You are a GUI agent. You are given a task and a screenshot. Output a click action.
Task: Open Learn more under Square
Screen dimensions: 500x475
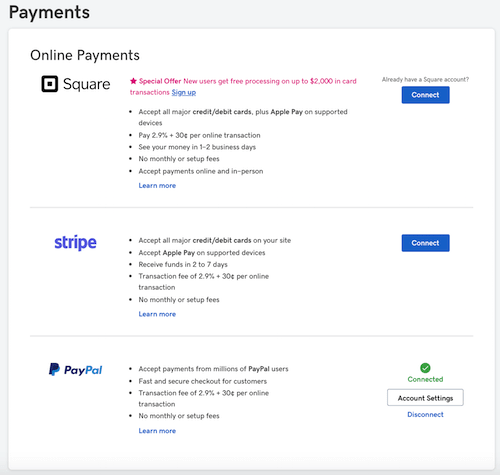tap(157, 186)
